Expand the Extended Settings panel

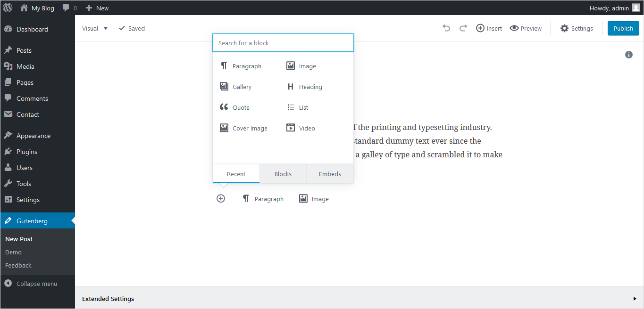[359, 299]
